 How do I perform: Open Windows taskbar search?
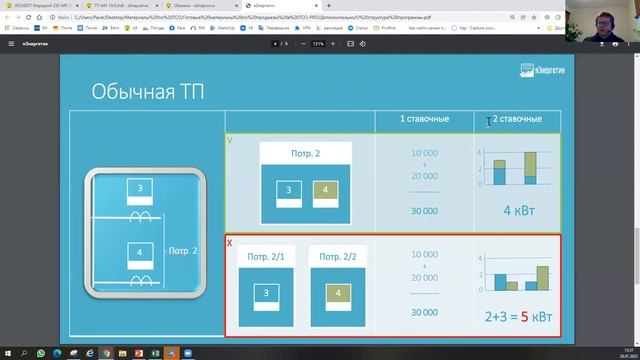pyautogui.click(x=24, y=353)
